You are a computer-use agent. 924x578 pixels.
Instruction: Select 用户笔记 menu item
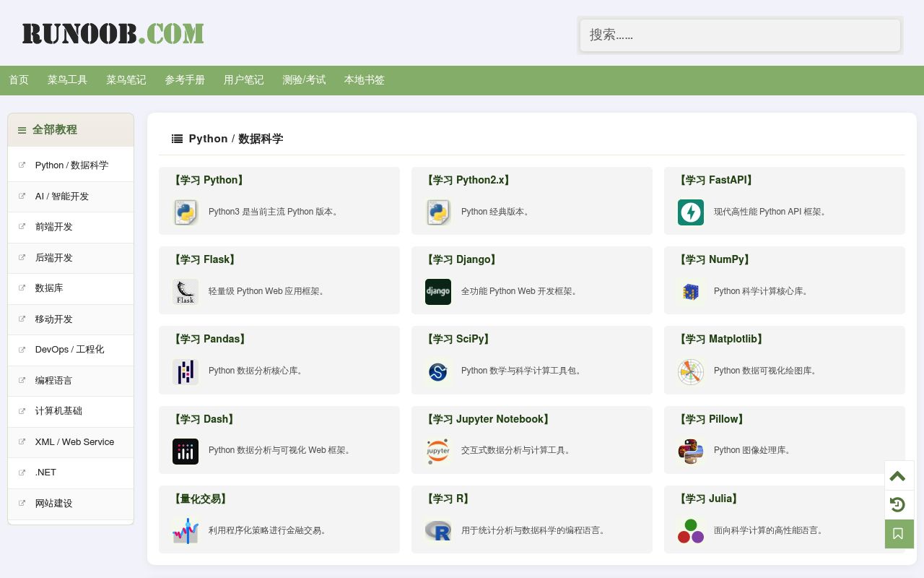coord(244,80)
